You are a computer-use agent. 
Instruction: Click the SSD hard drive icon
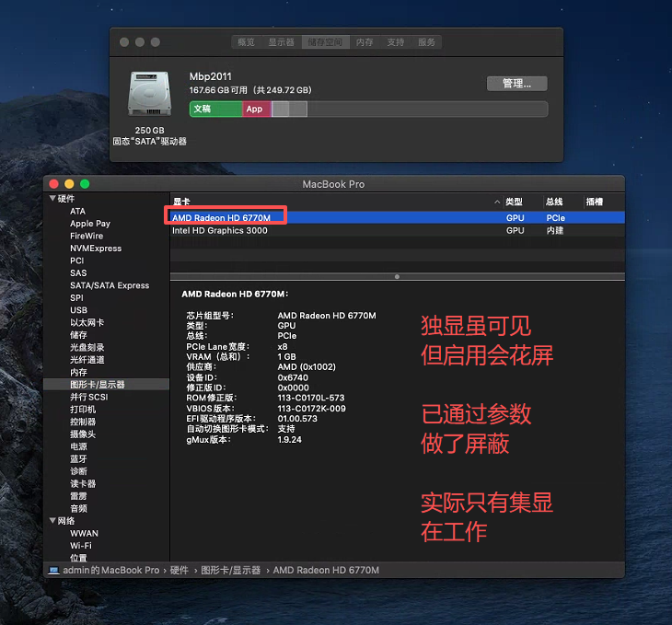[149, 95]
